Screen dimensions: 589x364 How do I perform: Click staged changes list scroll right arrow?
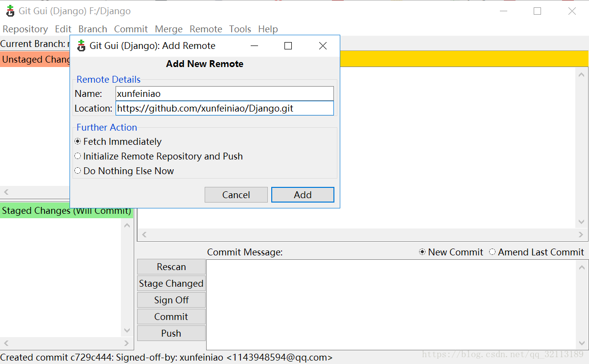[x=126, y=343]
